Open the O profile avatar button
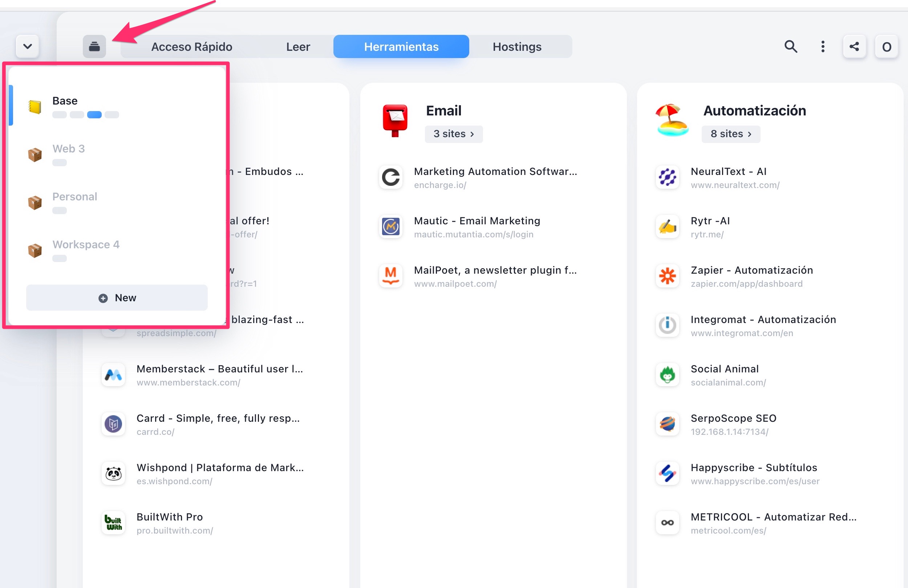Viewport: 908px width, 588px height. pos(886,46)
